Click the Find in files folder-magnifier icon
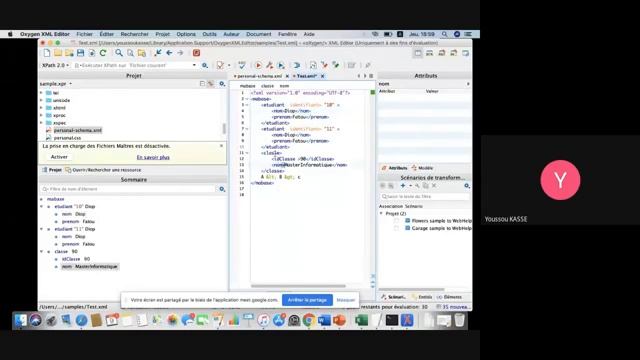The width and height of the screenshot is (640, 360). pyautogui.click(x=142, y=53)
